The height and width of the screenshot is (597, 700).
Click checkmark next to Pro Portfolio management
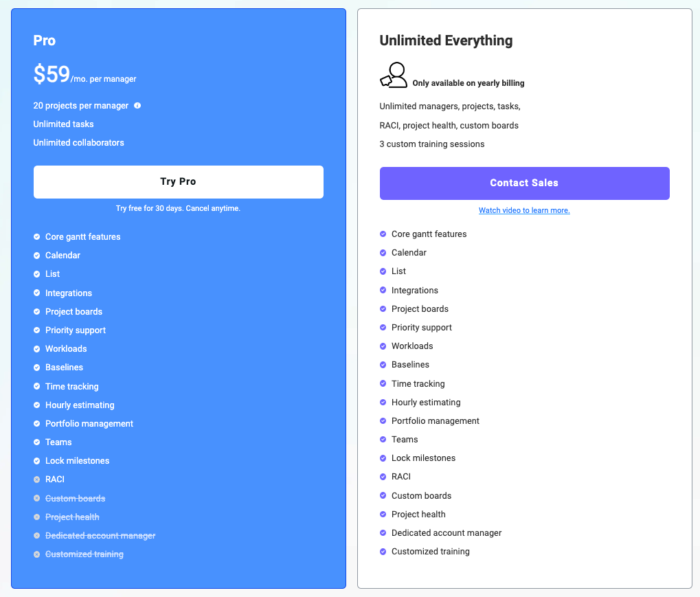pyautogui.click(x=37, y=424)
